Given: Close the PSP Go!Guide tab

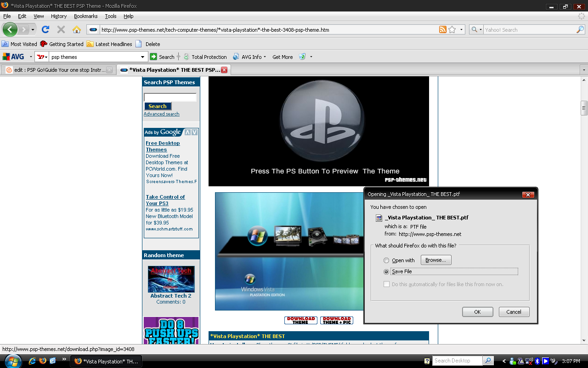Looking at the screenshot, I should click(x=109, y=70).
